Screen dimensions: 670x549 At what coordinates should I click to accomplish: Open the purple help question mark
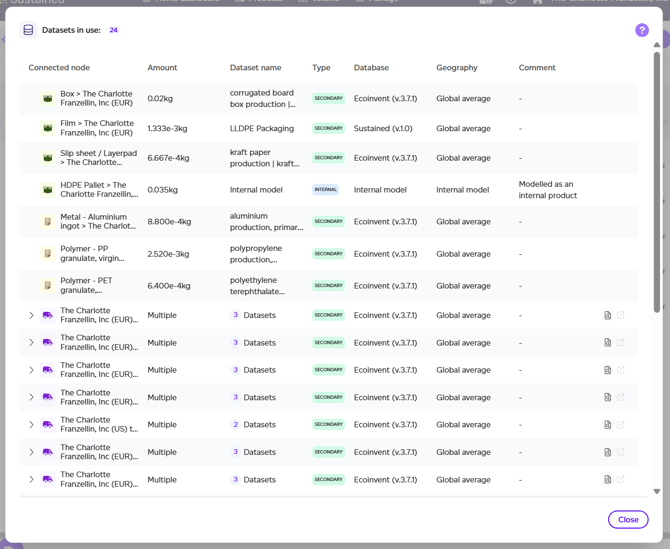pyautogui.click(x=641, y=30)
